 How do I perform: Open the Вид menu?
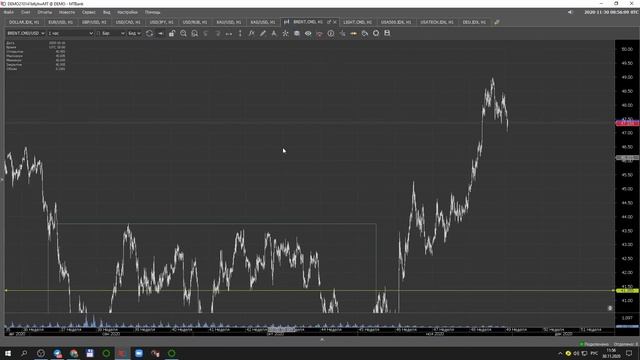click(107, 12)
